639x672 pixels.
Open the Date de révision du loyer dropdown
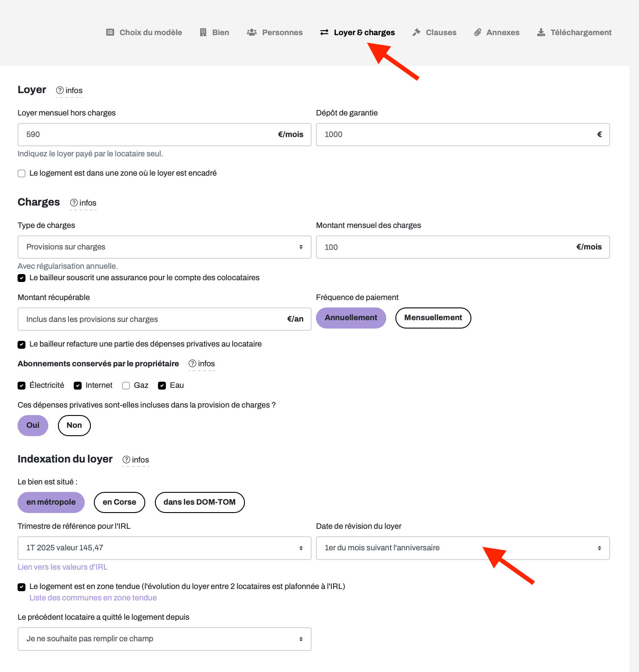click(463, 548)
